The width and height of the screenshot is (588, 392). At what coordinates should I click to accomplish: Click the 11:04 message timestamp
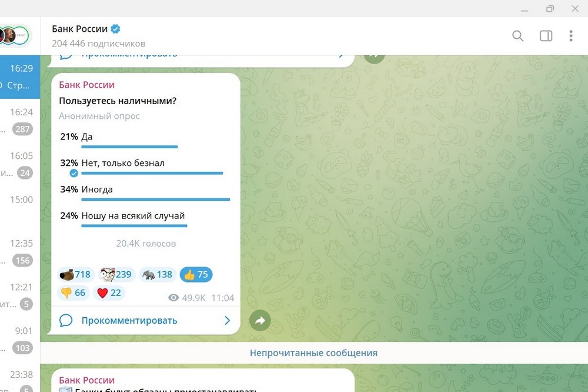click(223, 298)
